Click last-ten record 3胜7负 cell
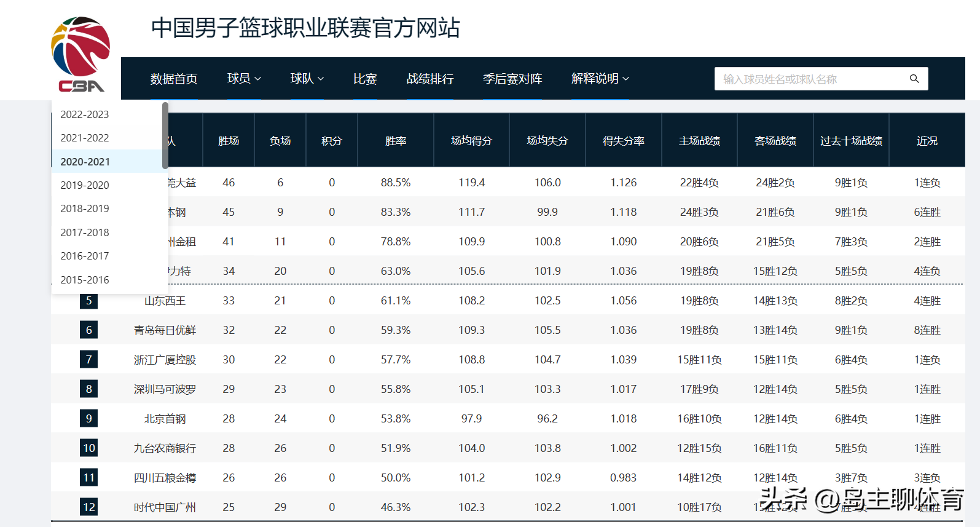This screenshot has width=980, height=527. pyautogui.click(x=851, y=478)
